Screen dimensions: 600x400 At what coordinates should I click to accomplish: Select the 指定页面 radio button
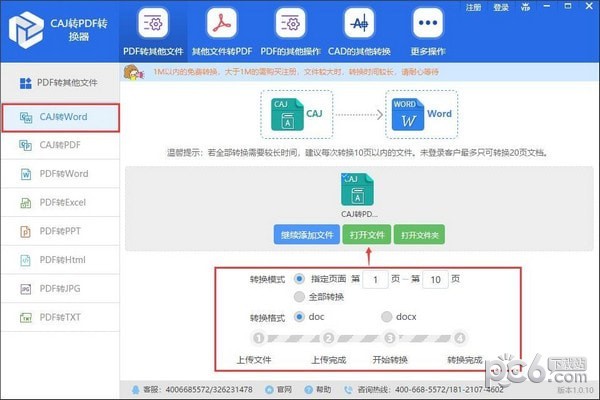(x=299, y=279)
